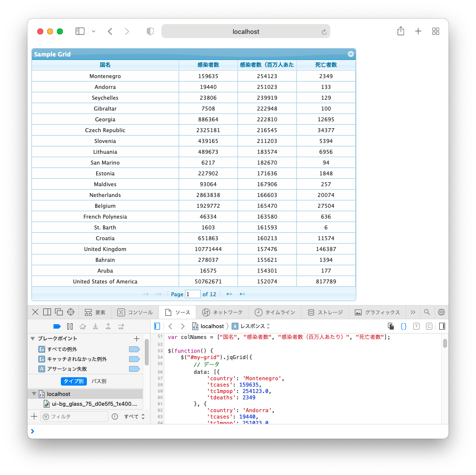The image size is (476, 475).
Task: Reload the localhost page
Action: click(x=324, y=31)
